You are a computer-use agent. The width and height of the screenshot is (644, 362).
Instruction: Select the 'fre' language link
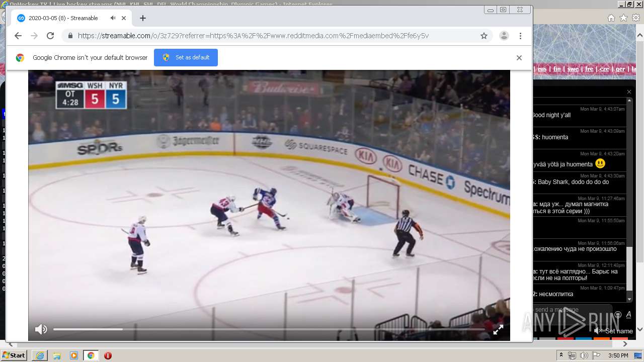[x=589, y=69]
